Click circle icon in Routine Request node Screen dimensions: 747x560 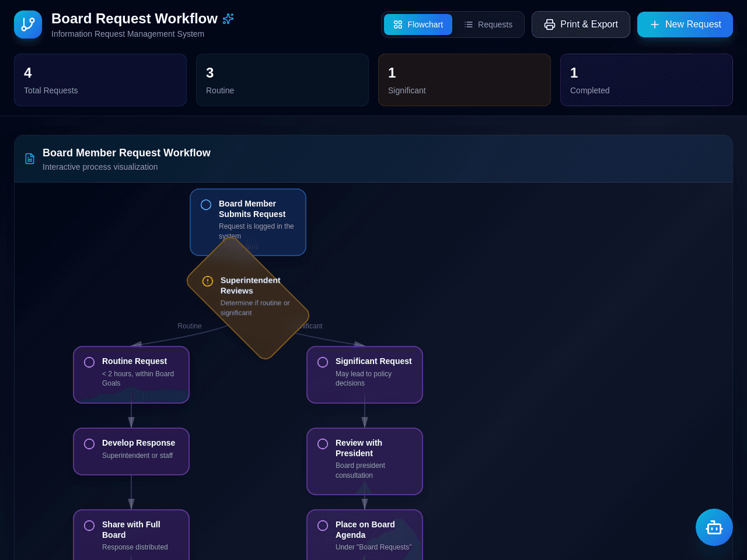(89, 362)
